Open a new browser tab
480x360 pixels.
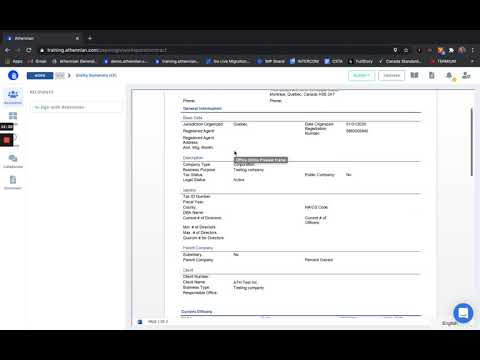tap(90, 38)
